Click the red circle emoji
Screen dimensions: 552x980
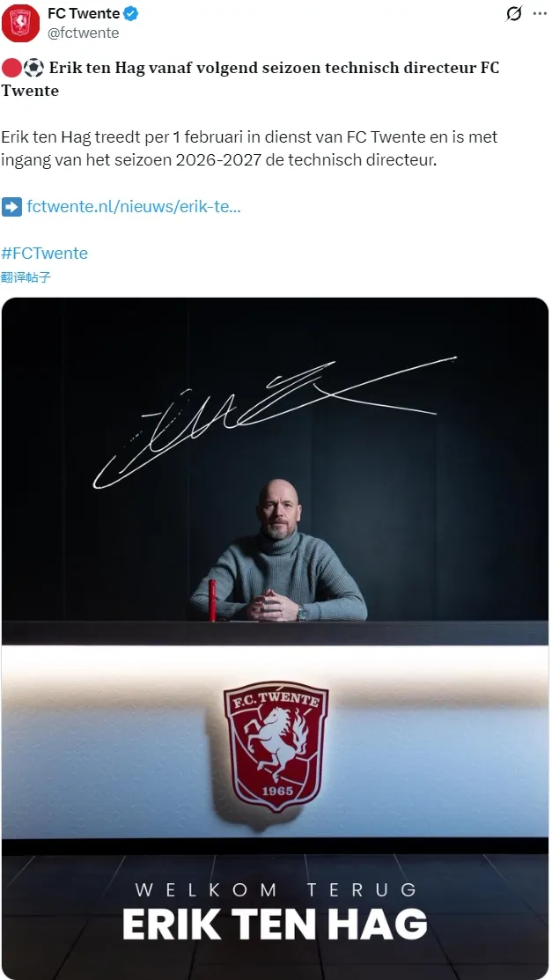(x=11, y=68)
